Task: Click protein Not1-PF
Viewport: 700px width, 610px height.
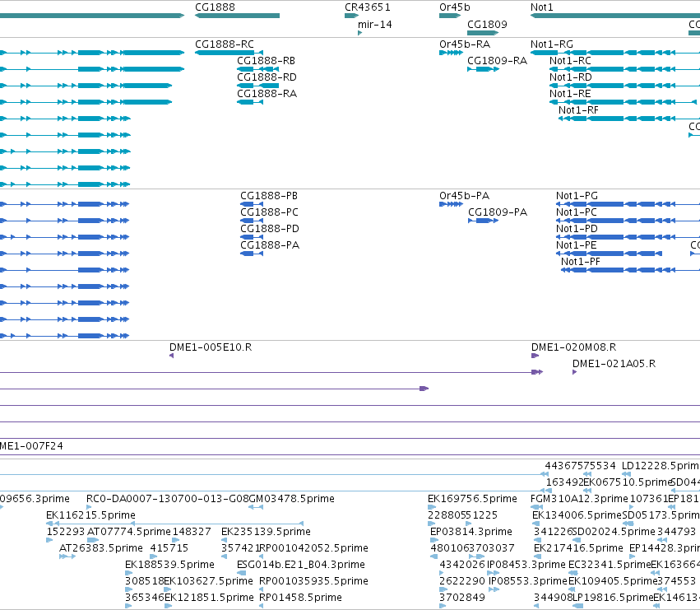Action: [581, 262]
